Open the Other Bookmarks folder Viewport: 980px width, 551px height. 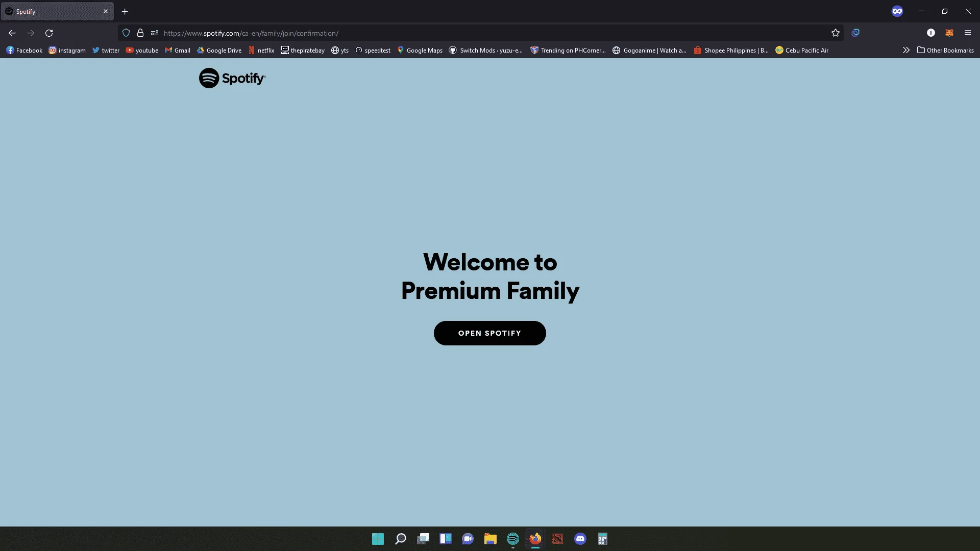point(945,51)
